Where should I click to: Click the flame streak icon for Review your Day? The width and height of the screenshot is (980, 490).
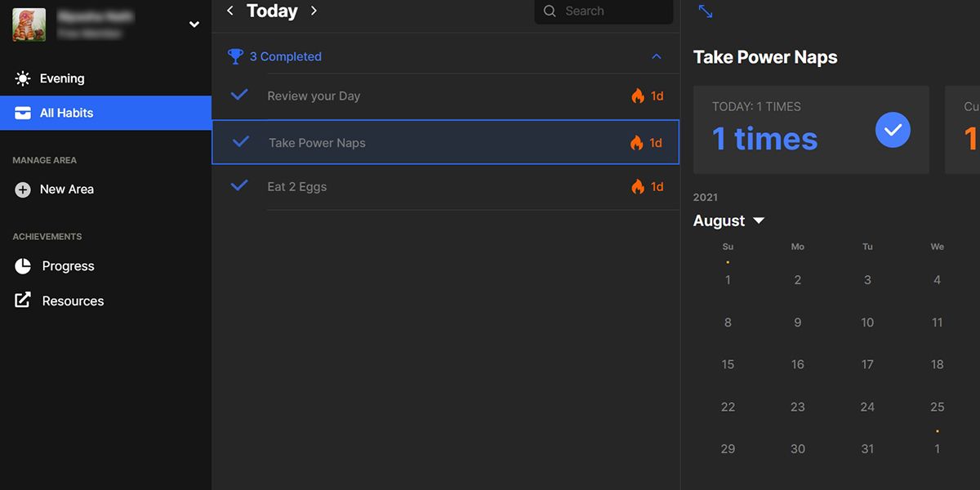(638, 96)
